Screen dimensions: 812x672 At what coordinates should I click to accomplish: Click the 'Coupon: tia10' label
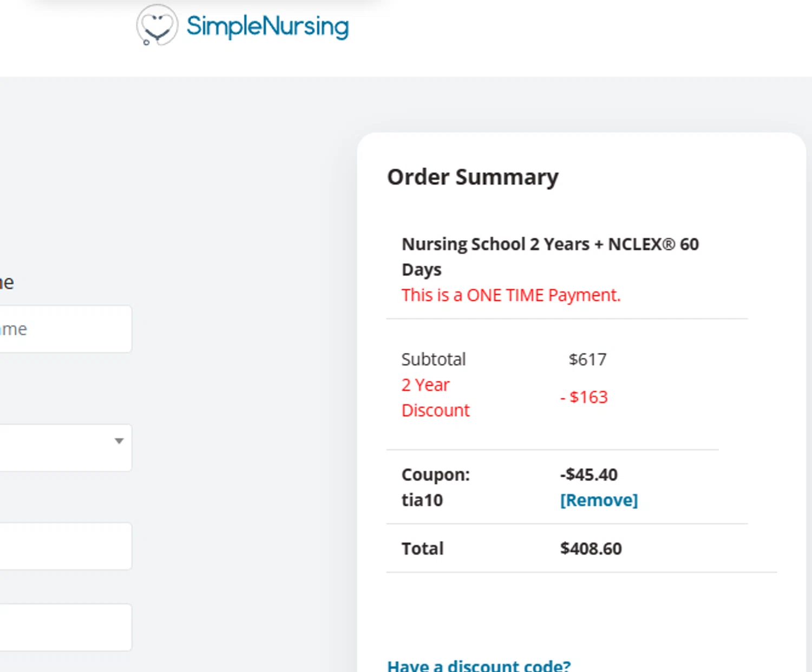click(x=436, y=487)
